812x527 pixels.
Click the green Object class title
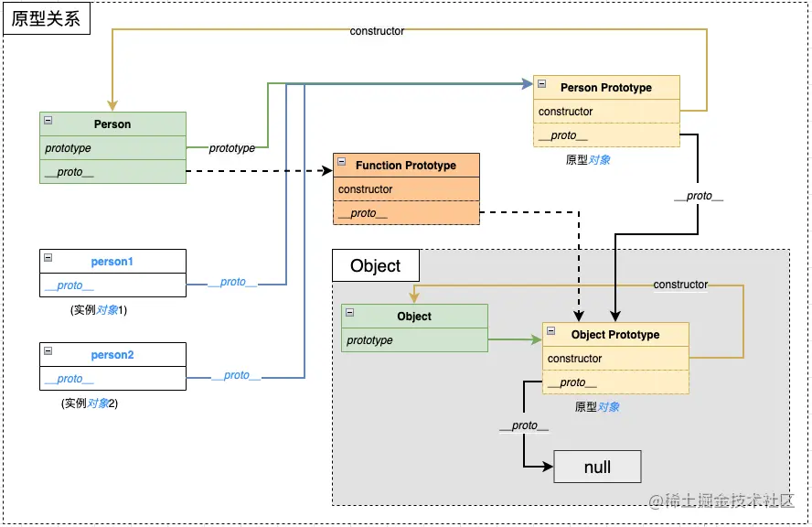click(x=414, y=317)
